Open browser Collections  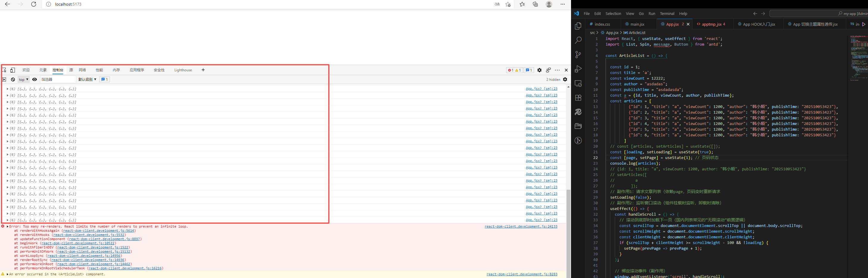point(535,4)
